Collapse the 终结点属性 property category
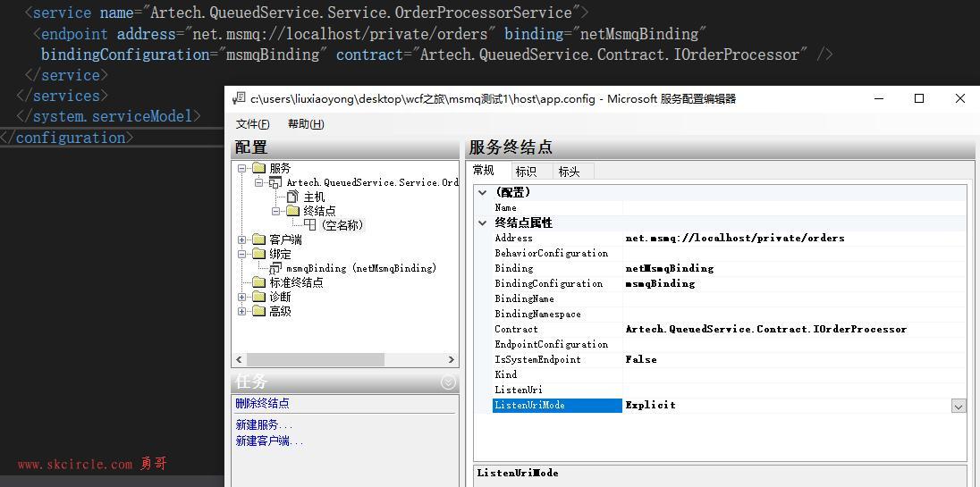 pyautogui.click(x=483, y=223)
